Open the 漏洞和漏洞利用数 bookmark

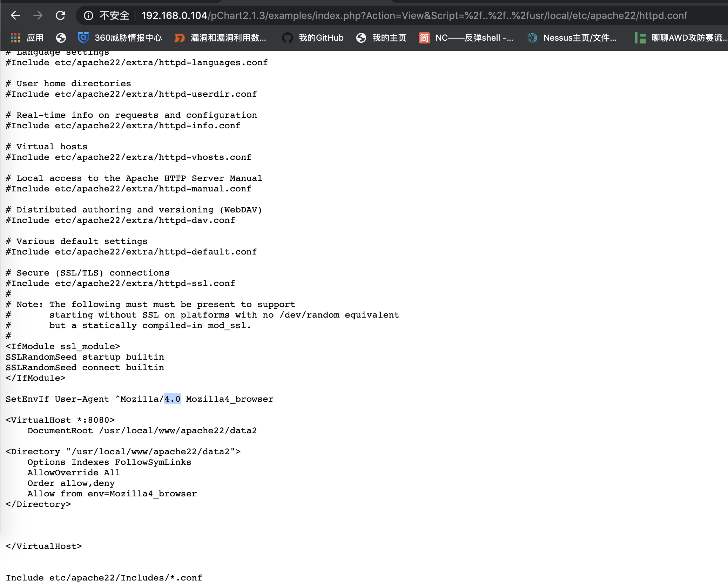click(220, 38)
